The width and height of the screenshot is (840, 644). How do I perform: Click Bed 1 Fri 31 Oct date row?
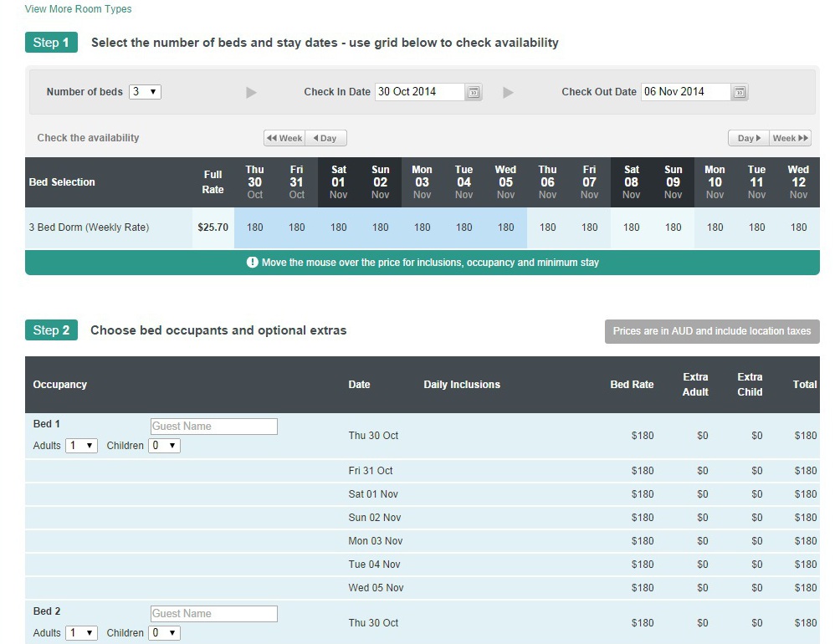(x=423, y=471)
